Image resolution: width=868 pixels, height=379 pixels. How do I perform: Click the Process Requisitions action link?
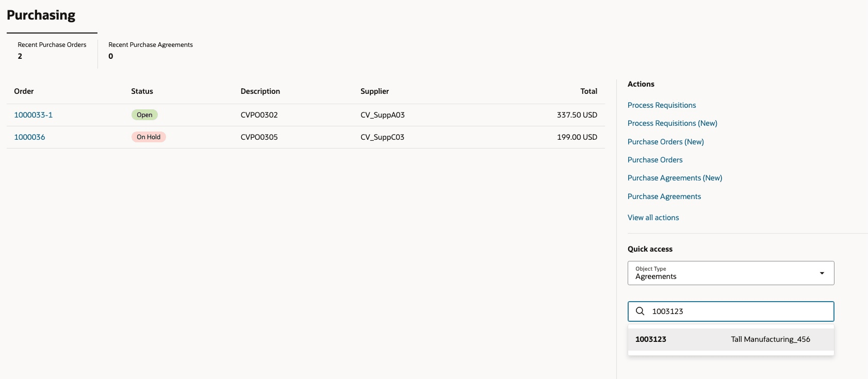tap(662, 105)
